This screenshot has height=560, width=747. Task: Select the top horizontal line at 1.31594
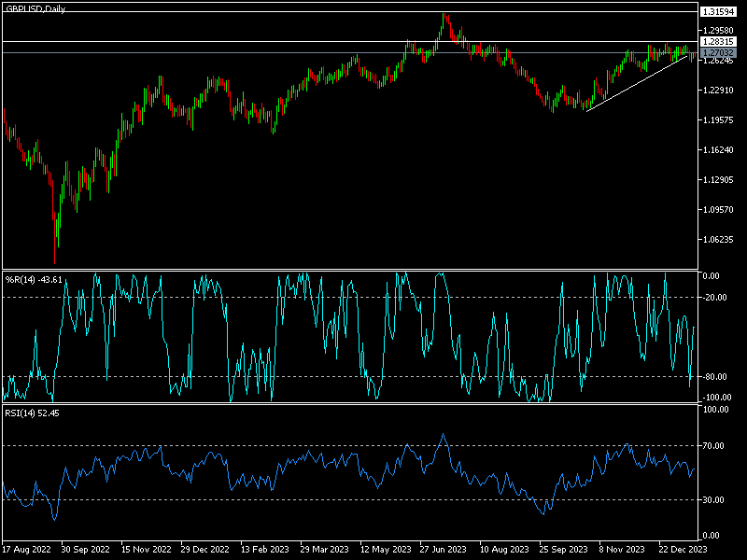(x=350, y=11)
